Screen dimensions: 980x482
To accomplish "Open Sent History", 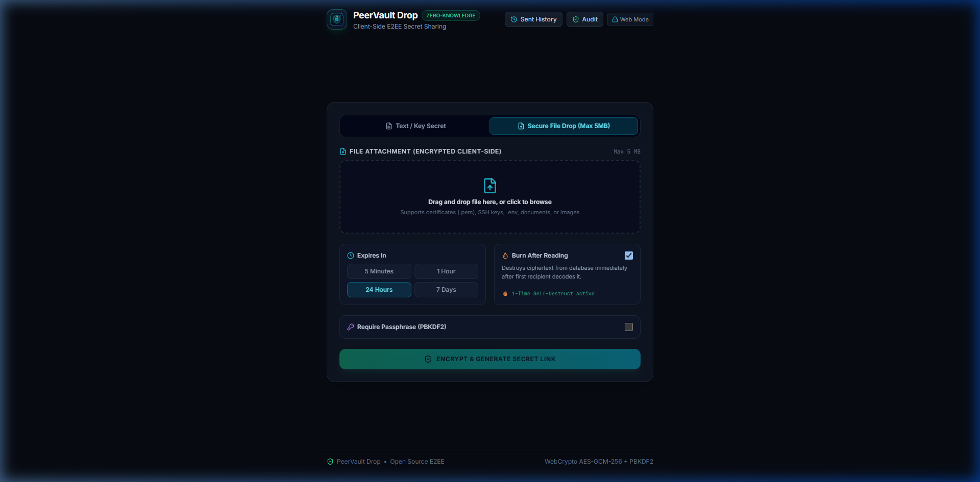I will click(533, 19).
